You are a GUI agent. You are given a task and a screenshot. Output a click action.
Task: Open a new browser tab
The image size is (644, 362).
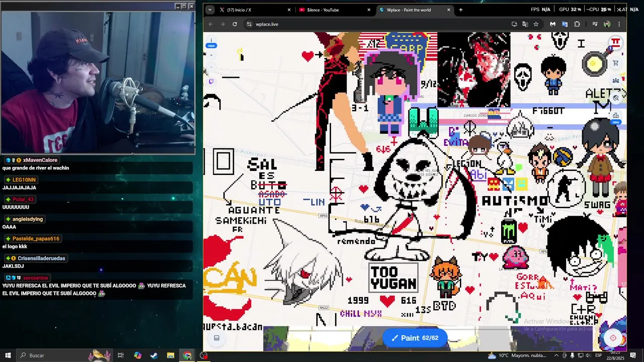pos(460,10)
